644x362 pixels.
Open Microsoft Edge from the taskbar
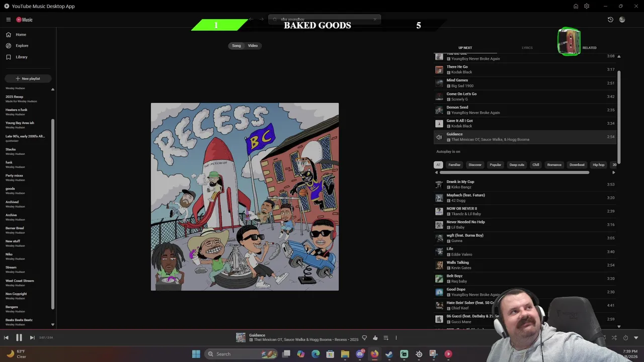click(x=315, y=354)
